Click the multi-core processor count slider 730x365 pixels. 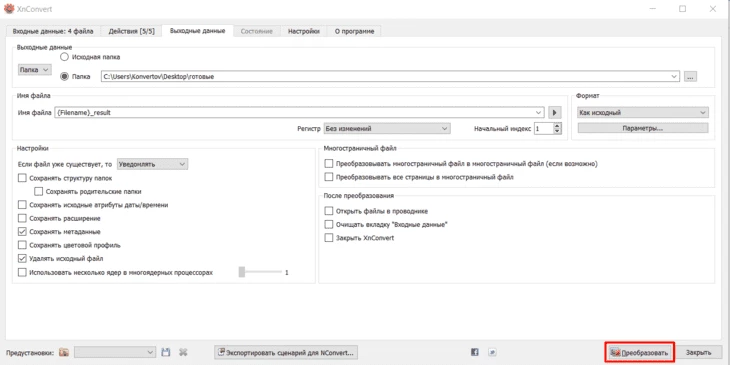(260, 272)
